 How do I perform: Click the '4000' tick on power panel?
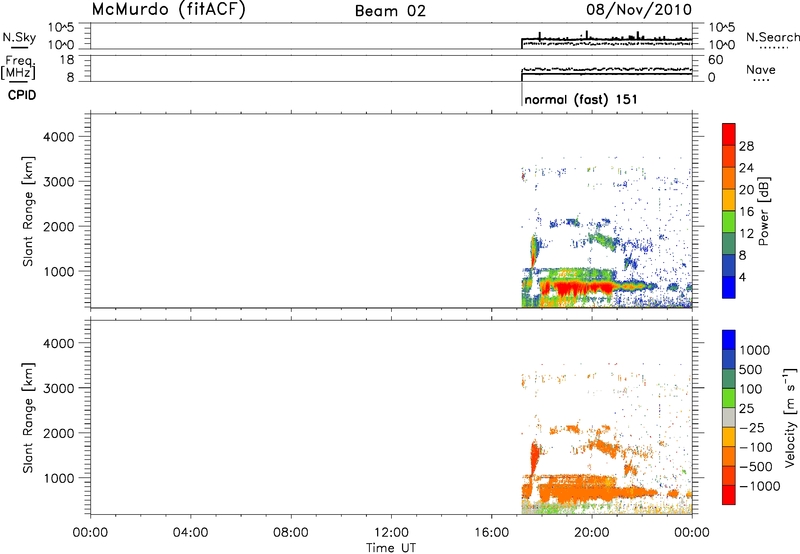point(59,137)
